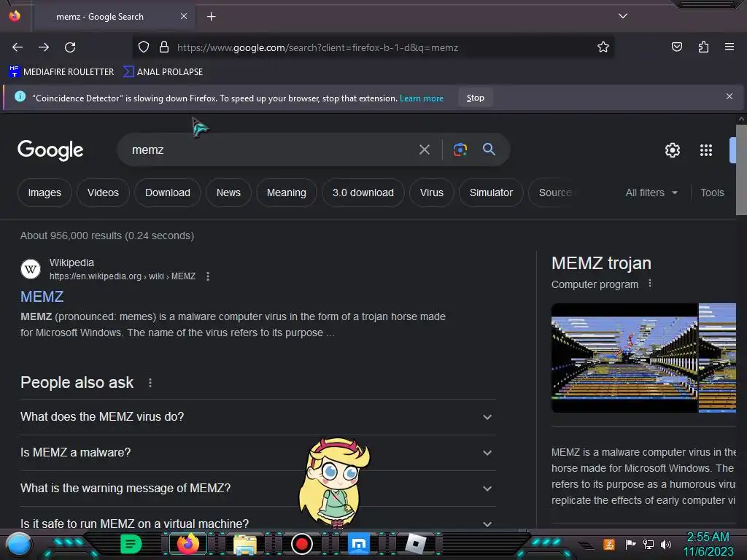Screen dimensions: 747x560
Task: Save page to Pocket
Action: pos(676,47)
